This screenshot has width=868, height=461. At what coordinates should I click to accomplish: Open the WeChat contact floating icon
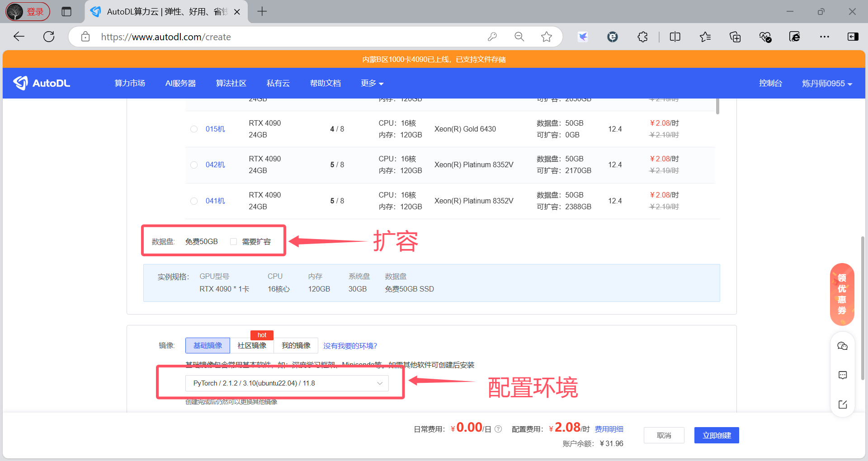[842, 346]
